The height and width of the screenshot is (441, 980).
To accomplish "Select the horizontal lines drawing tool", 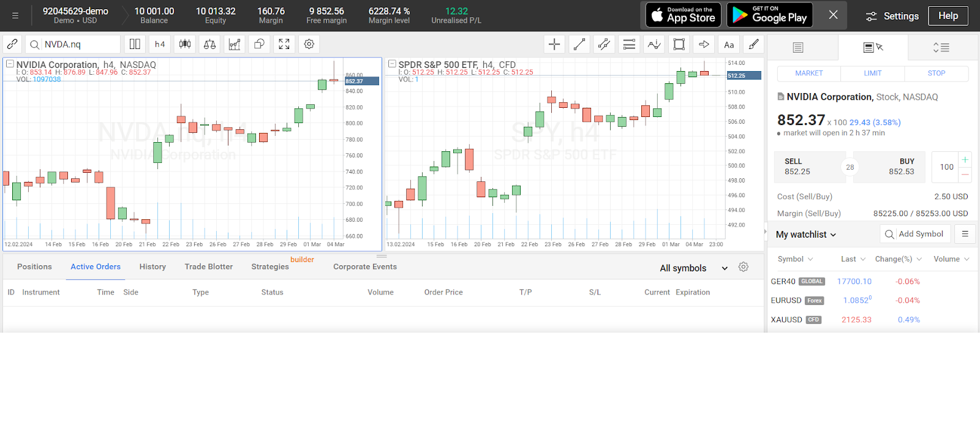I will coord(629,44).
